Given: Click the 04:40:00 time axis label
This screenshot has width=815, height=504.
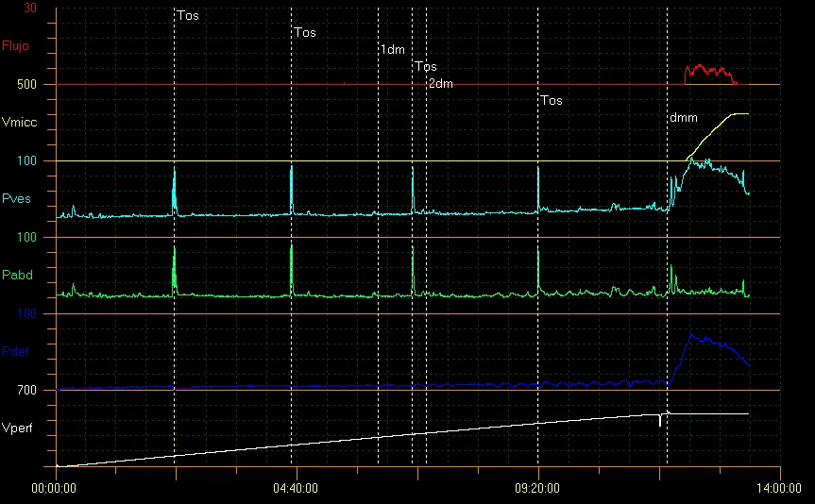Looking at the screenshot, I should click(297, 490).
